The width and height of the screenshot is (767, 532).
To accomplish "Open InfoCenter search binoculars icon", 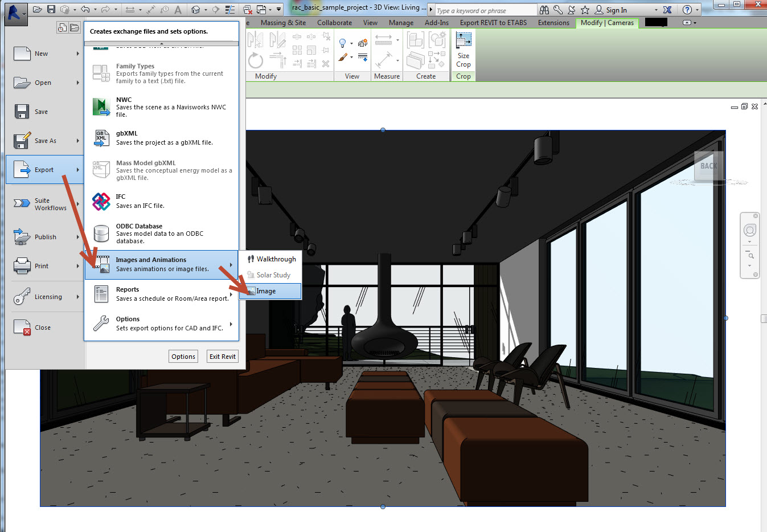I will pyautogui.click(x=544, y=10).
